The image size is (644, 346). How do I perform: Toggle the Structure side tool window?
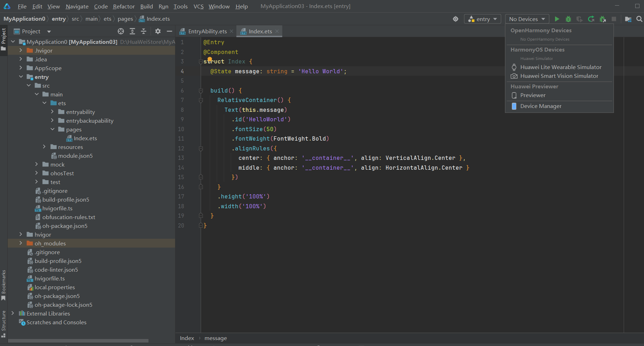coord(4,324)
